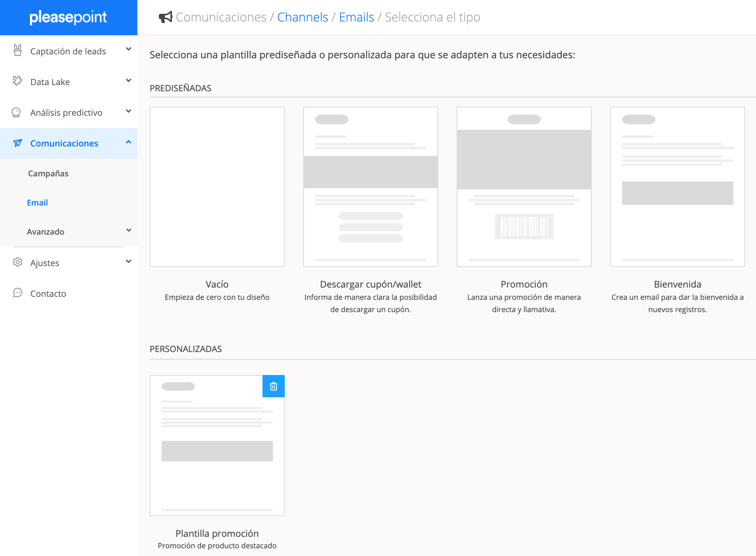Viewport: 756px width, 556px height.
Task: Expand the Captación de leads menu chevron
Action: click(x=129, y=49)
